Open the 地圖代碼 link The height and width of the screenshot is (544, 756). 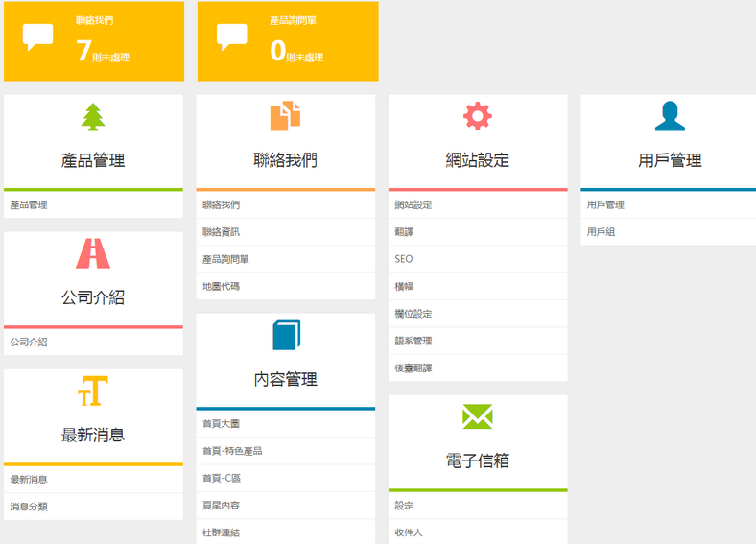click(x=221, y=286)
